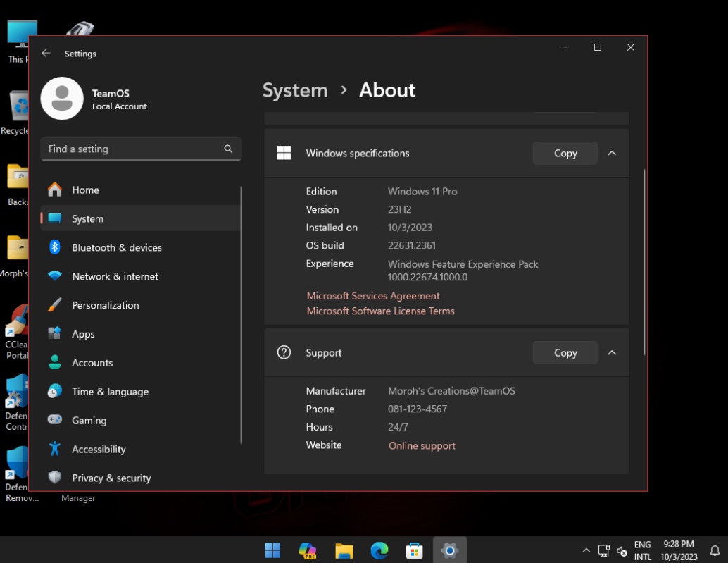Viewport: 728px width, 563px height.
Task: Click the Accessibility figure icon
Action: click(55, 449)
